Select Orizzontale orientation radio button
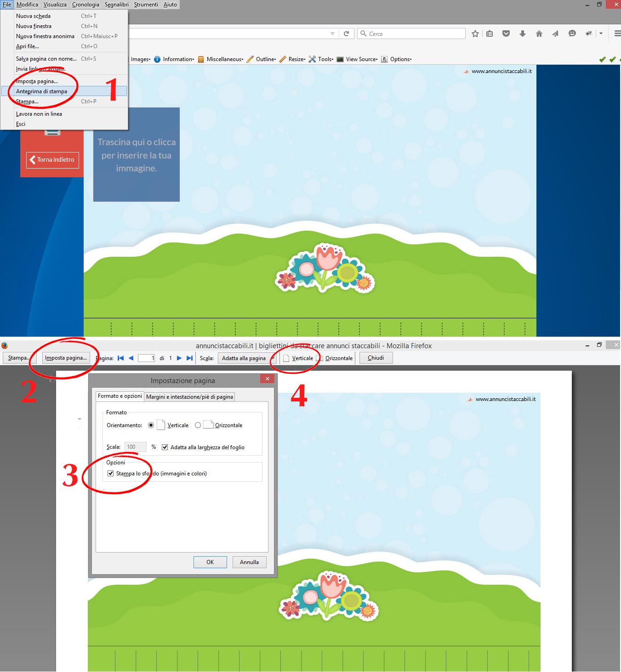Viewport: 621px width, 672px height. pos(198,425)
